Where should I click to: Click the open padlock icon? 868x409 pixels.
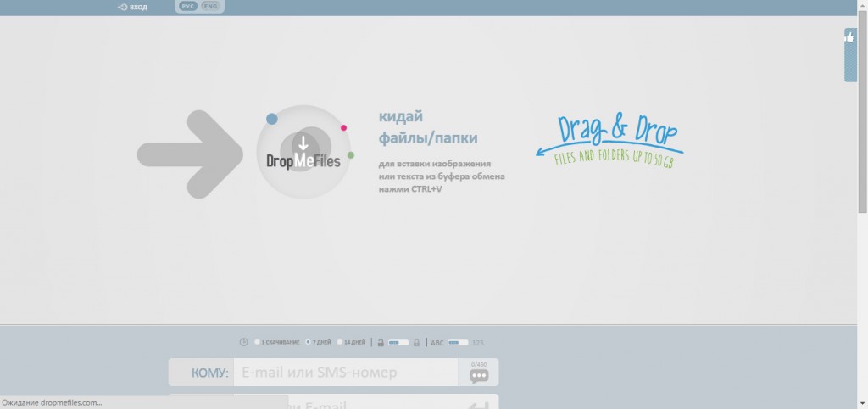point(381,343)
